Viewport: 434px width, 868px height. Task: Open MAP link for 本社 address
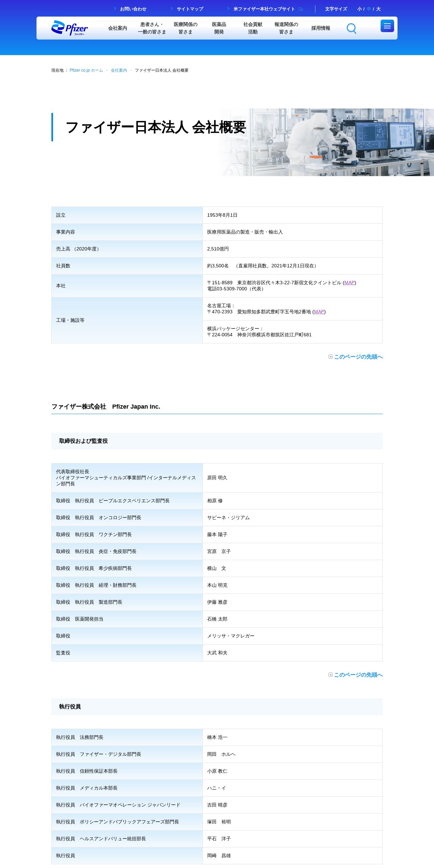[x=349, y=283]
